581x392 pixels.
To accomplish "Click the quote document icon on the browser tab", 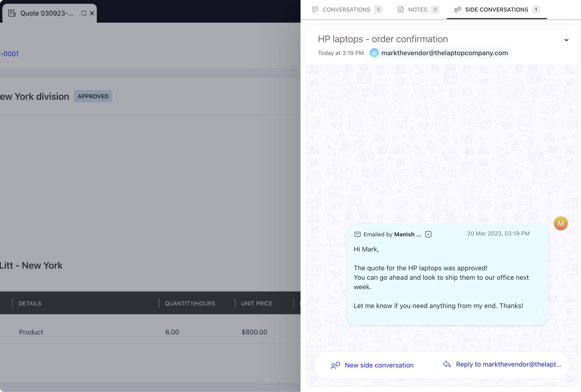I will 12,13.
